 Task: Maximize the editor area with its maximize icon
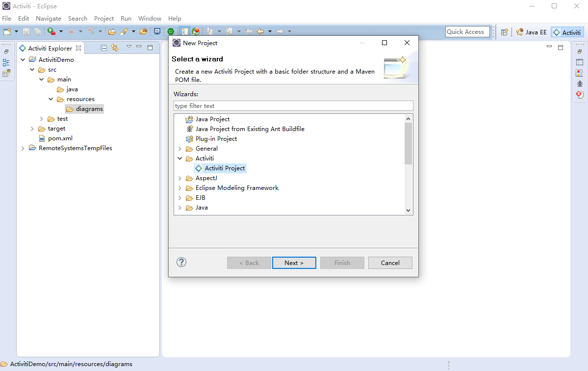coord(561,48)
